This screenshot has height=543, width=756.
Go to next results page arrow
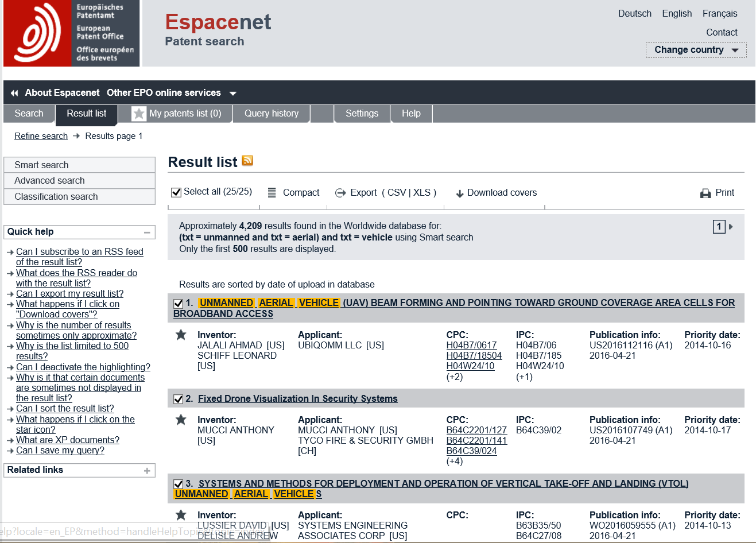click(731, 227)
